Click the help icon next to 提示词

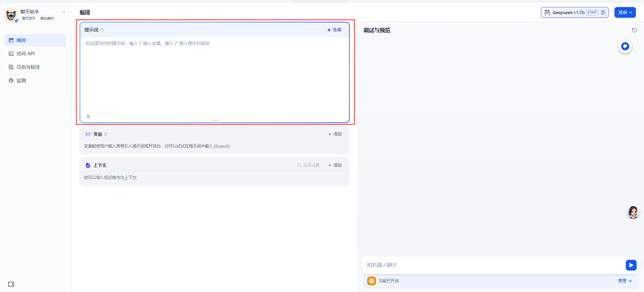[x=102, y=30]
